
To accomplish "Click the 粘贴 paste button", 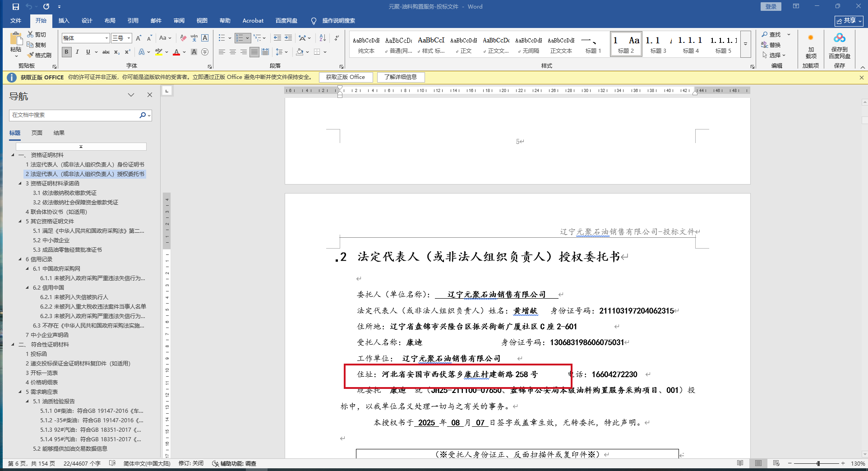I will pos(16,45).
